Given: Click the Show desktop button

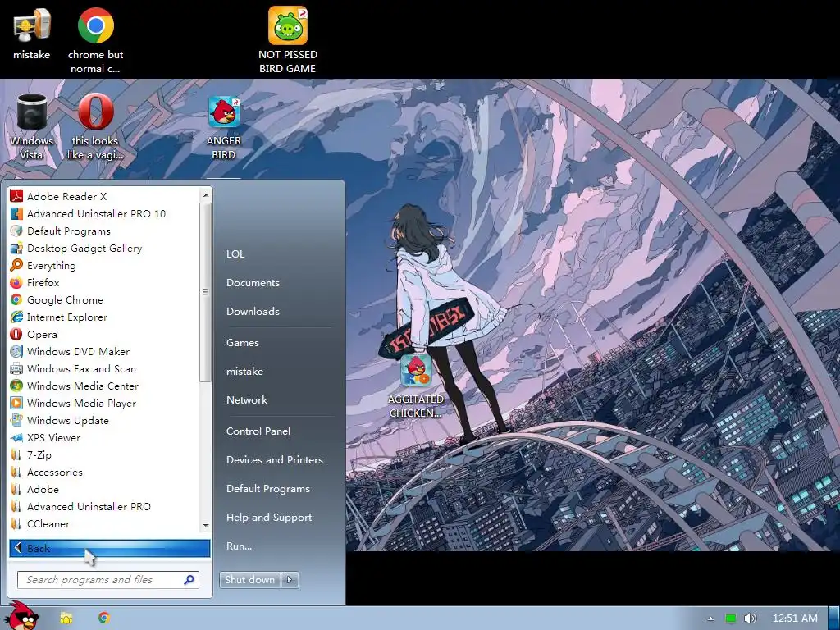Looking at the screenshot, I should point(834,619).
